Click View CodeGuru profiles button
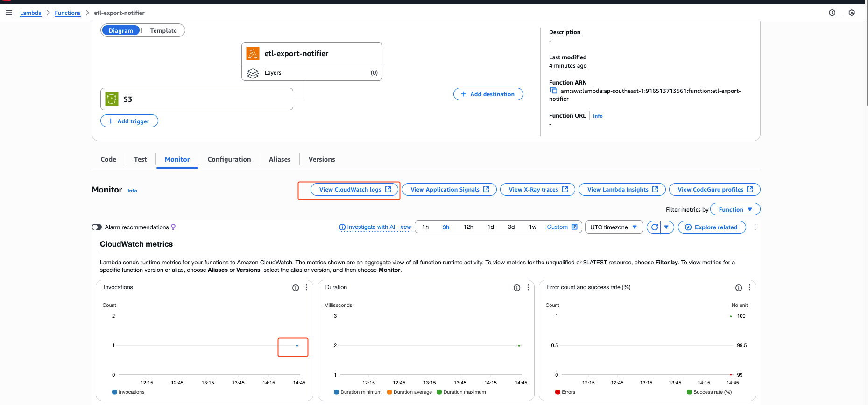 715,189
